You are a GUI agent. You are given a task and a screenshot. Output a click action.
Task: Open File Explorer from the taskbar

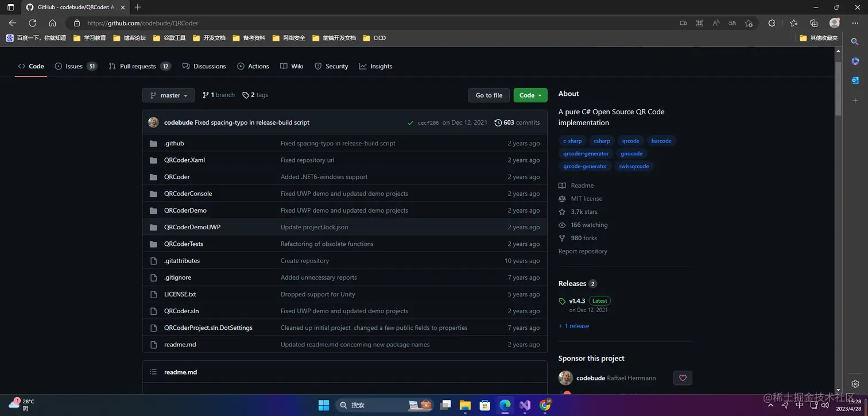(x=464, y=405)
